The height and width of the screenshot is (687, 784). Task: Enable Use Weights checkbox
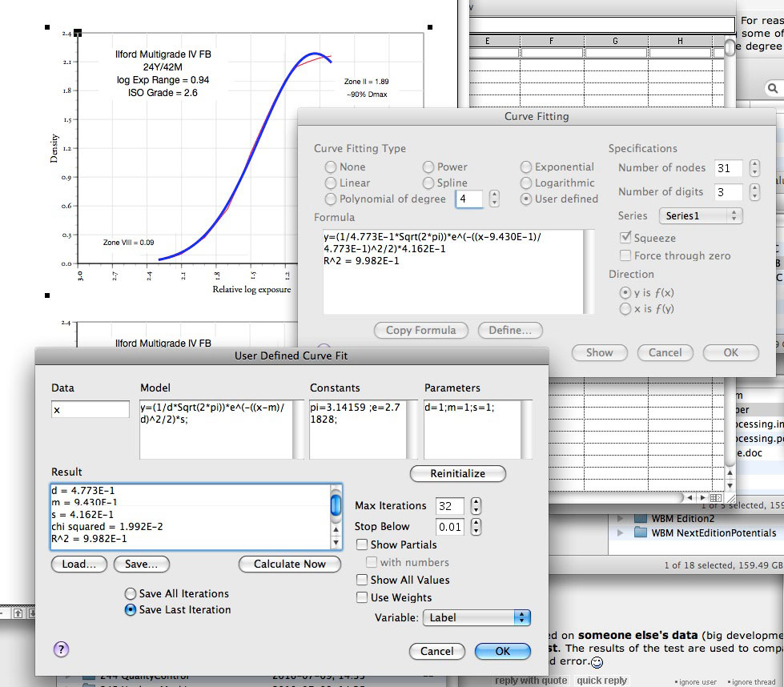tap(362, 597)
